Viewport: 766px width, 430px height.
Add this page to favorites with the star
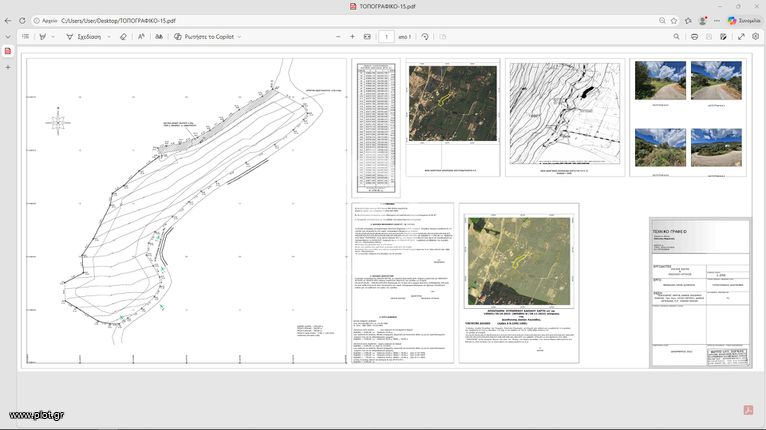click(x=674, y=21)
